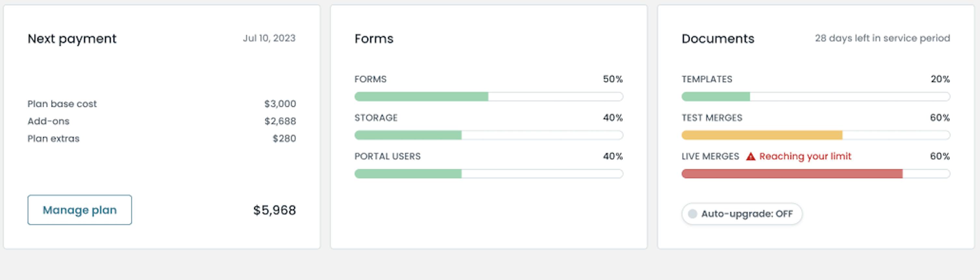The width and height of the screenshot is (980, 280).
Task: Click the Live Merges label
Action: pyautogui.click(x=710, y=156)
